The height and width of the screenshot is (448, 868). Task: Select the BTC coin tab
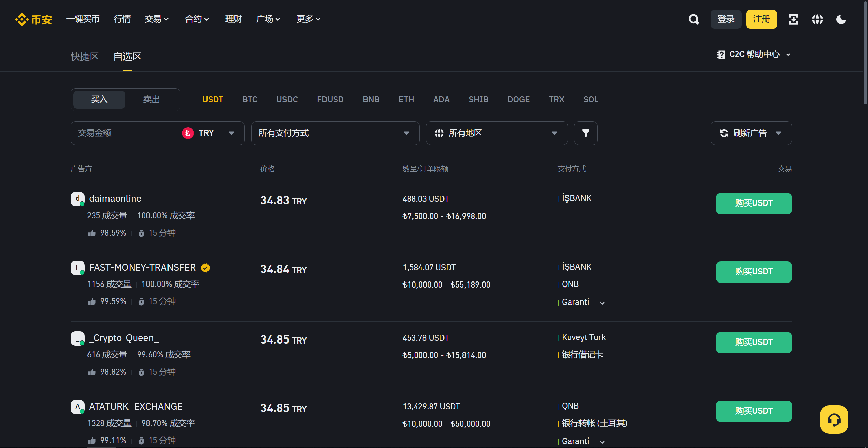pos(250,99)
